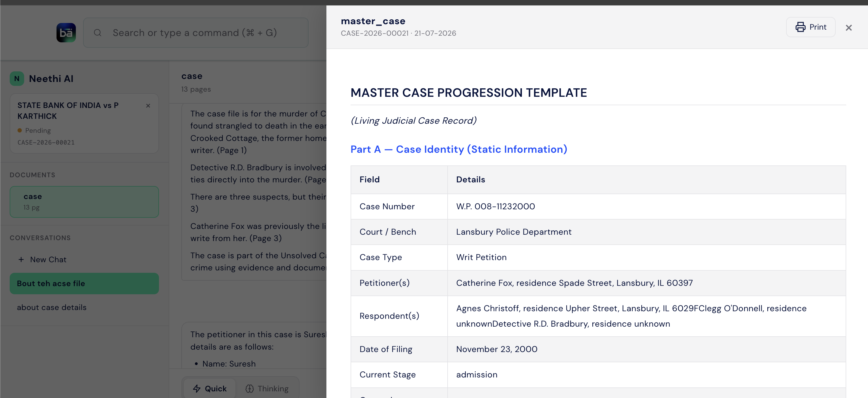Close the State Bank of India case card
This screenshot has width=868, height=398.
tap(148, 106)
